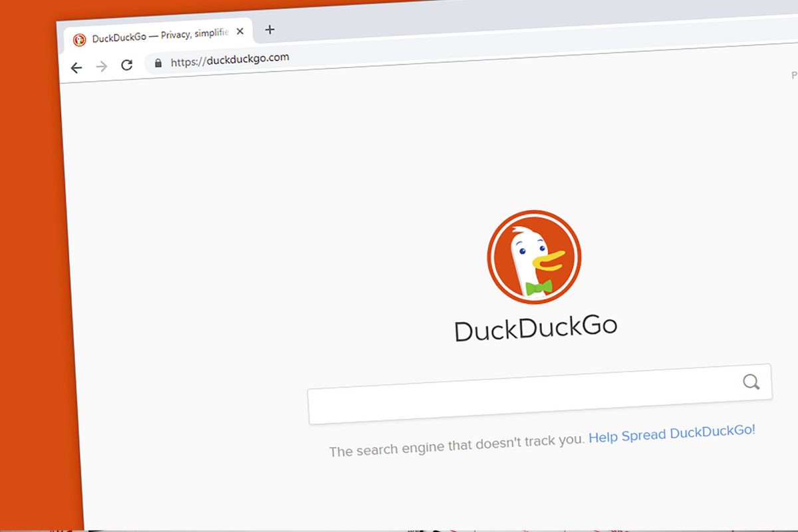Select the DuckDuckGo — Privacy, simplified tab
The height and width of the screenshot is (532, 798).
click(160, 36)
